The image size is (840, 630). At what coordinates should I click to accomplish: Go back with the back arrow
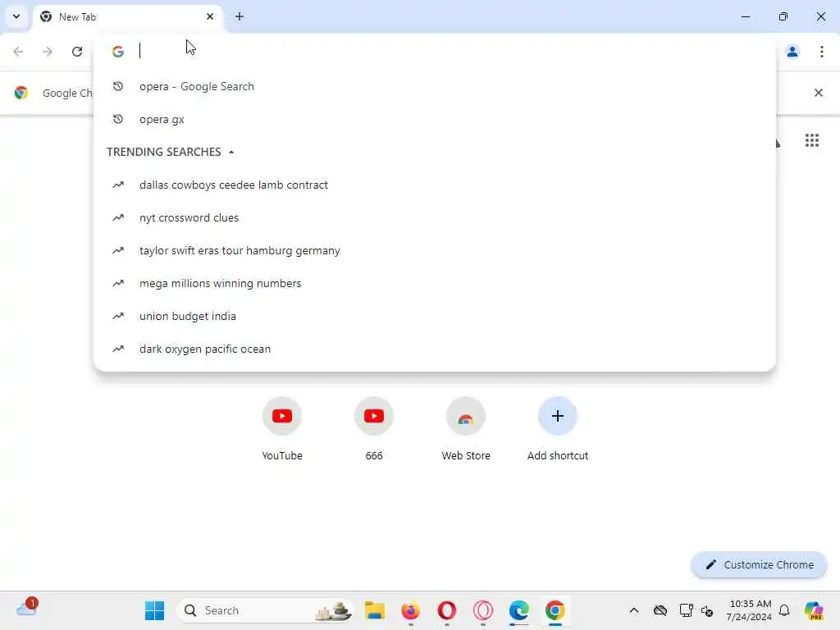pyautogui.click(x=18, y=52)
